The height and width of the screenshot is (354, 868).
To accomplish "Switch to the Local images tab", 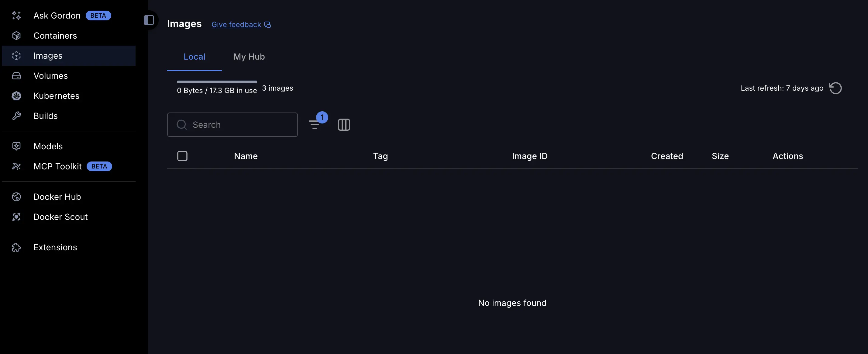I will [195, 56].
